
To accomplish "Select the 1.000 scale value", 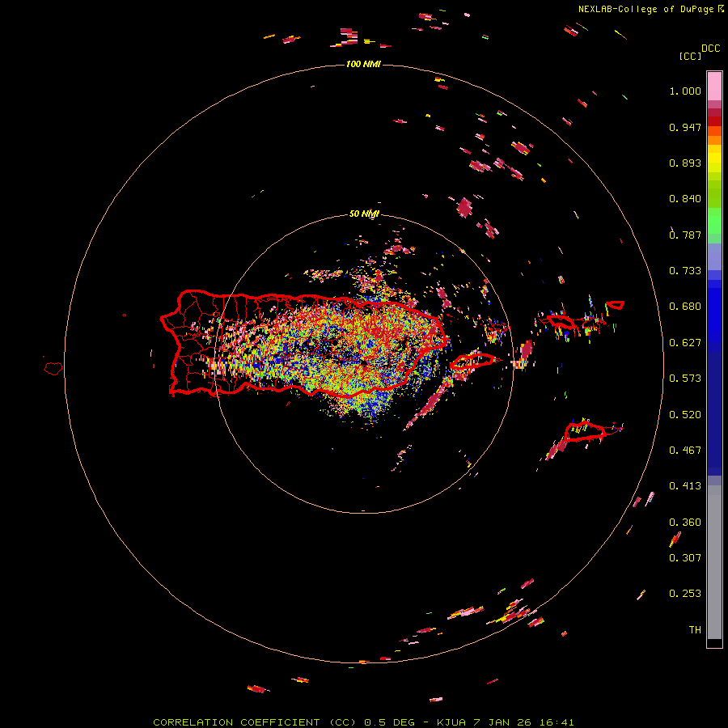I will click(x=685, y=91).
